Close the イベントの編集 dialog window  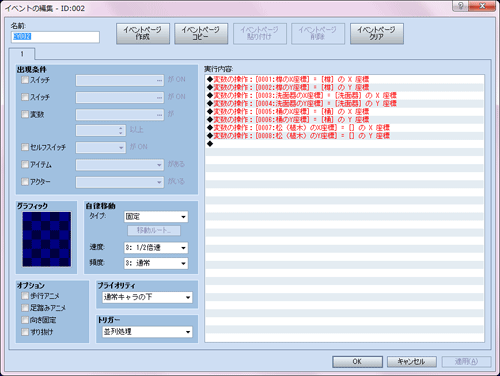tap(482, 6)
